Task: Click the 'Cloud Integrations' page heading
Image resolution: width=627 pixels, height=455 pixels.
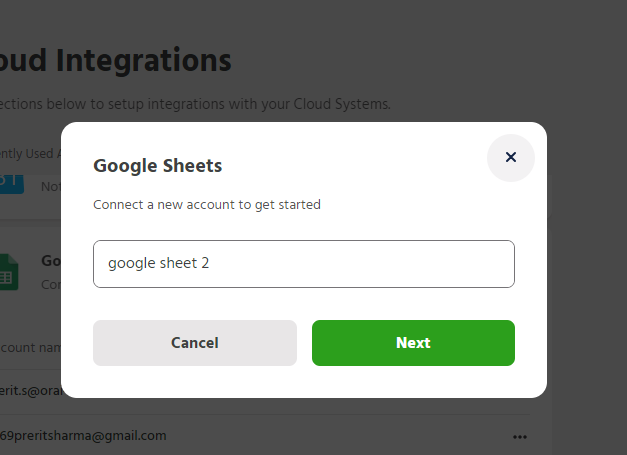Action: [116, 61]
